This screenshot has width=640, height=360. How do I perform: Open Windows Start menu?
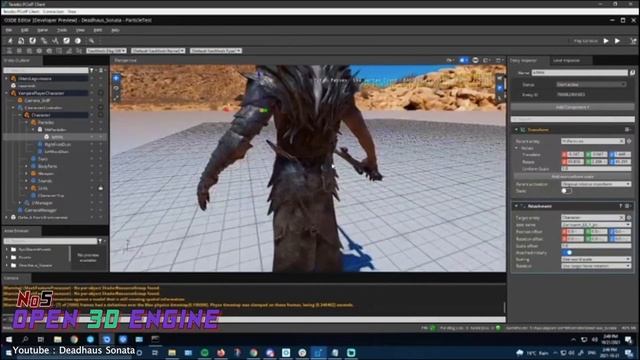(9, 339)
